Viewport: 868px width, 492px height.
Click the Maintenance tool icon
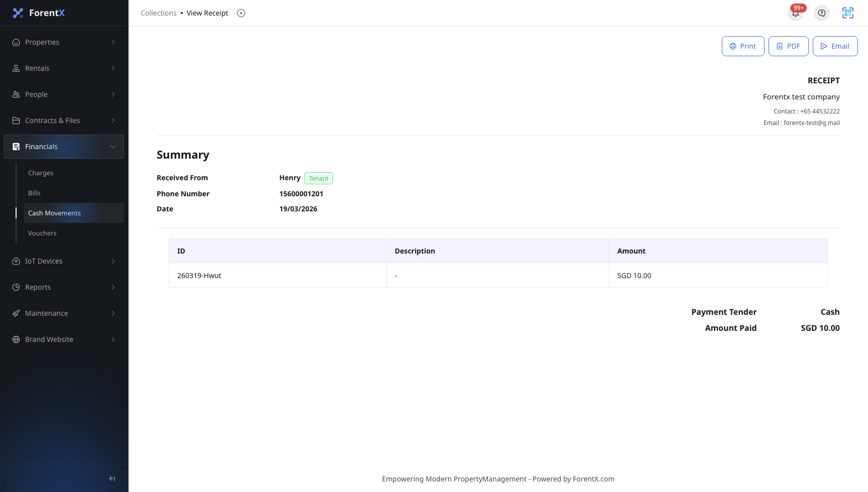[16, 313]
